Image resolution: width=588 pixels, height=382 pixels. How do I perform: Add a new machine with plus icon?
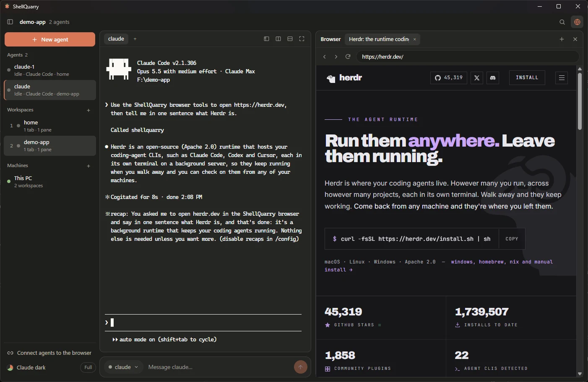point(88,166)
